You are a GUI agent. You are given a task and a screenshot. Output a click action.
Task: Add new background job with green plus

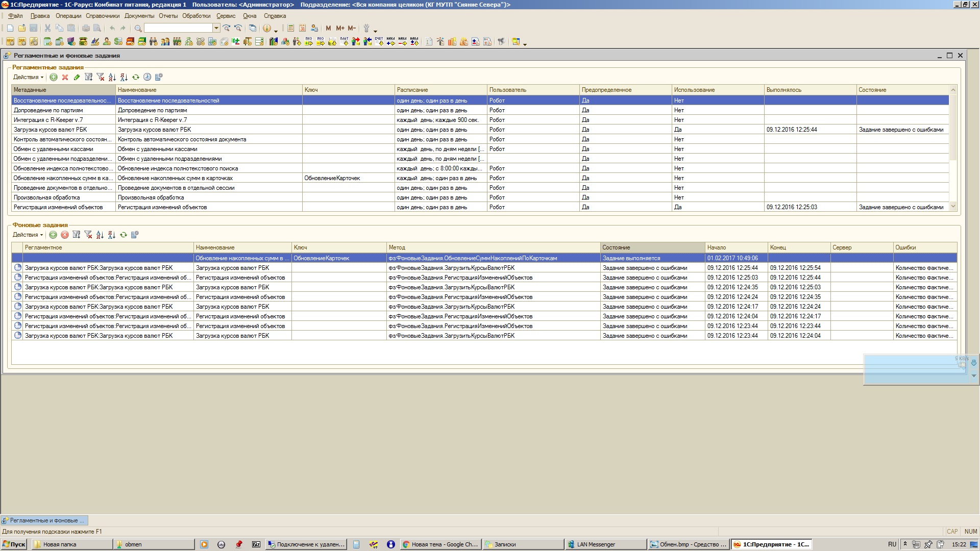[x=53, y=235]
